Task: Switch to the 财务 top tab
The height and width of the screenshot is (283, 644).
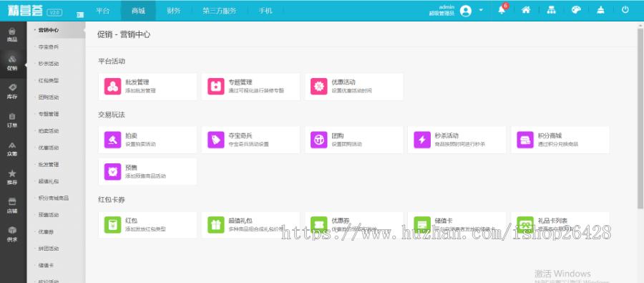Action: pos(174,11)
